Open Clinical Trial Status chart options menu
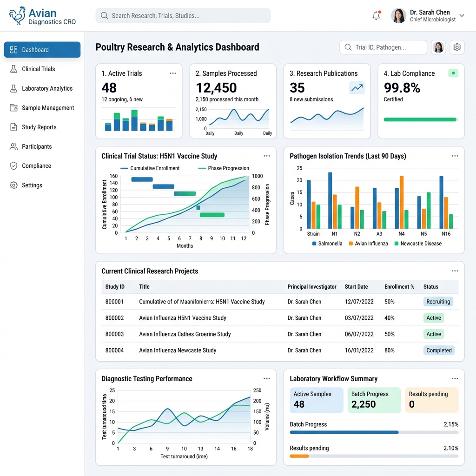Viewport: 476px width, 476px height. pyautogui.click(x=267, y=156)
